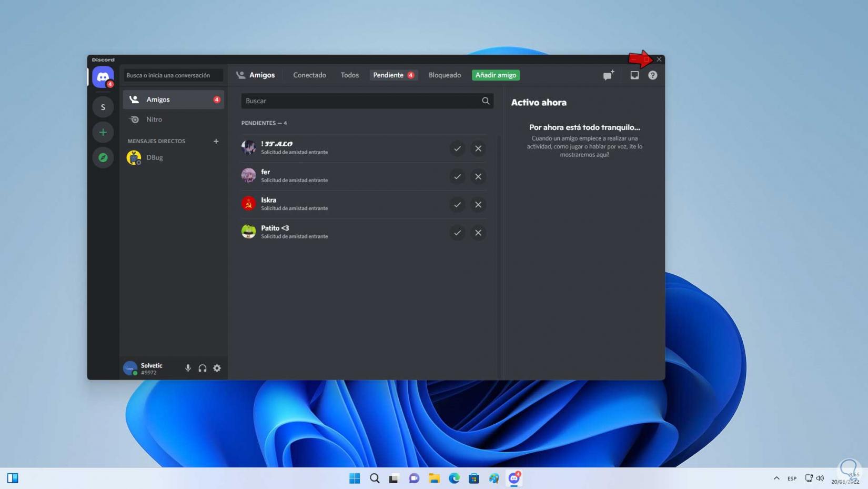Open Widgets button on taskbar
Viewport: 868px width, 489px height.
(x=13, y=478)
